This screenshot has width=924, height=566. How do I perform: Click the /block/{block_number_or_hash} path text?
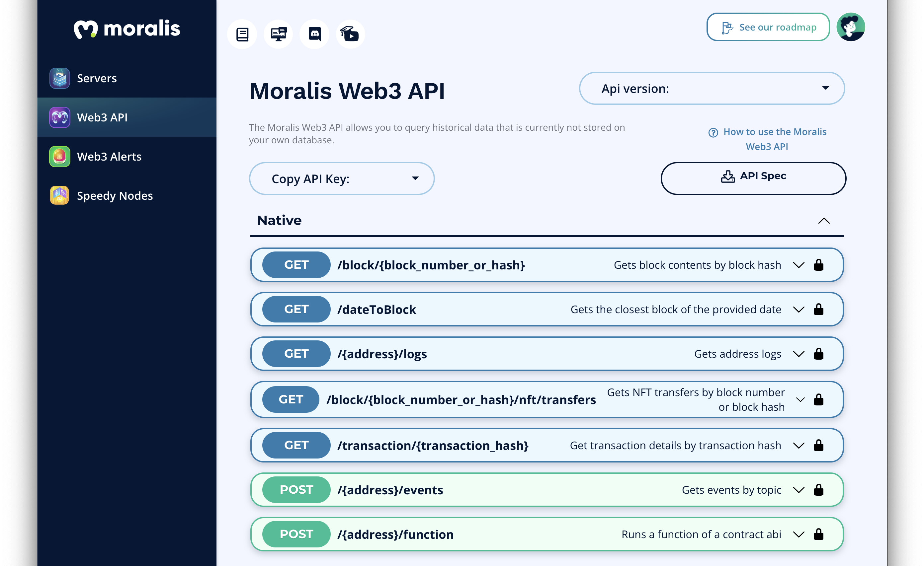[x=431, y=265]
